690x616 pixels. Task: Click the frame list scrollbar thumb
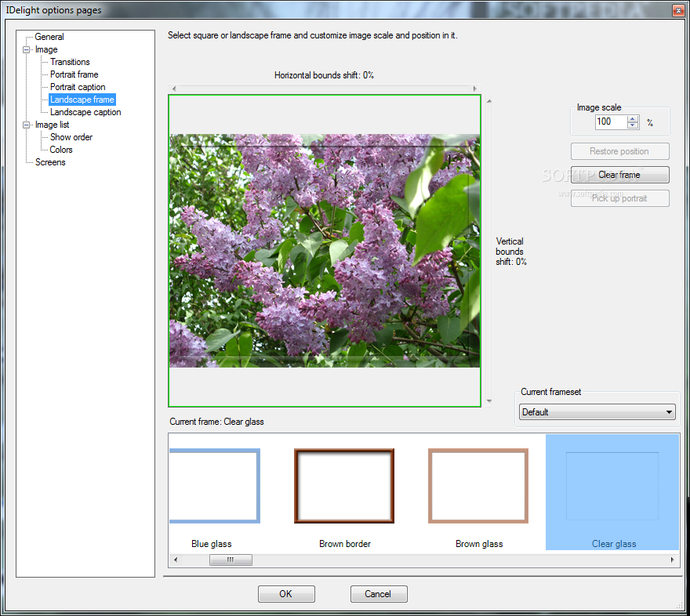point(231,560)
